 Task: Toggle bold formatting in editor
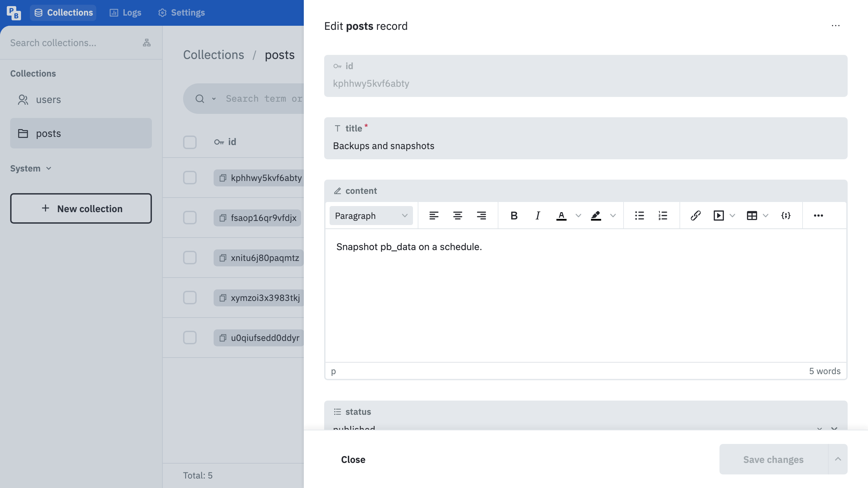pyautogui.click(x=514, y=216)
